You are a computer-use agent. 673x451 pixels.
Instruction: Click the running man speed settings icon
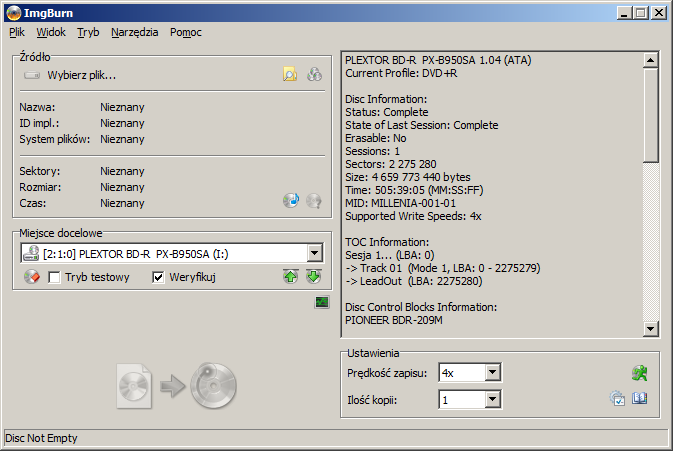[x=640, y=373]
